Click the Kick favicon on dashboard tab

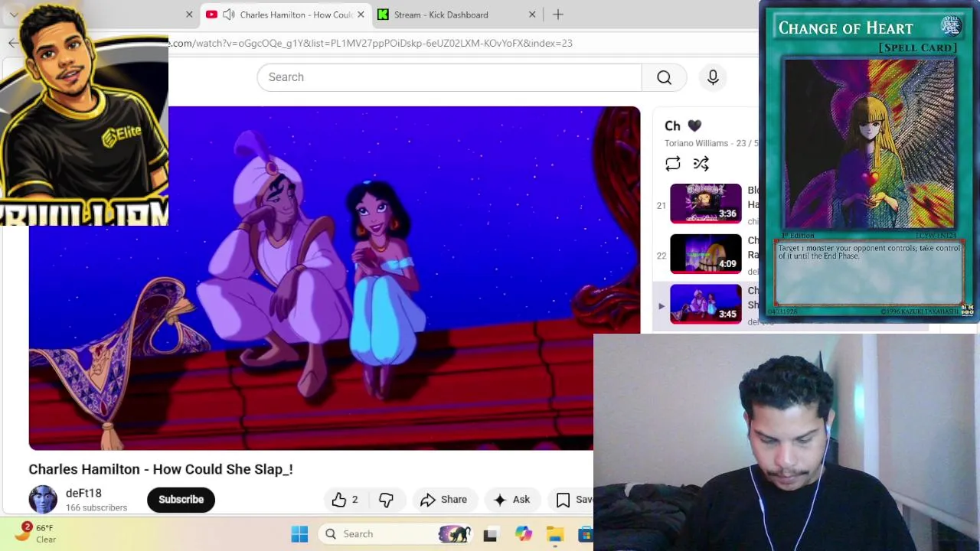383,15
